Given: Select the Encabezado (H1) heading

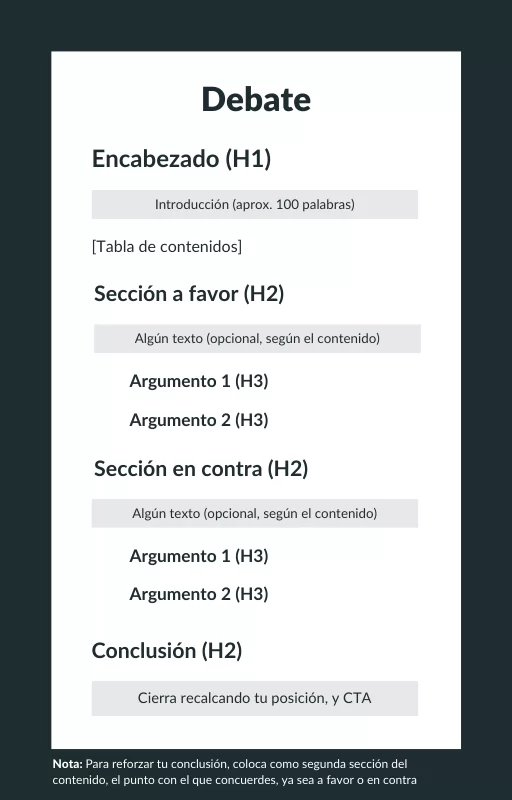Looking at the screenshot, I should (182, 159).
